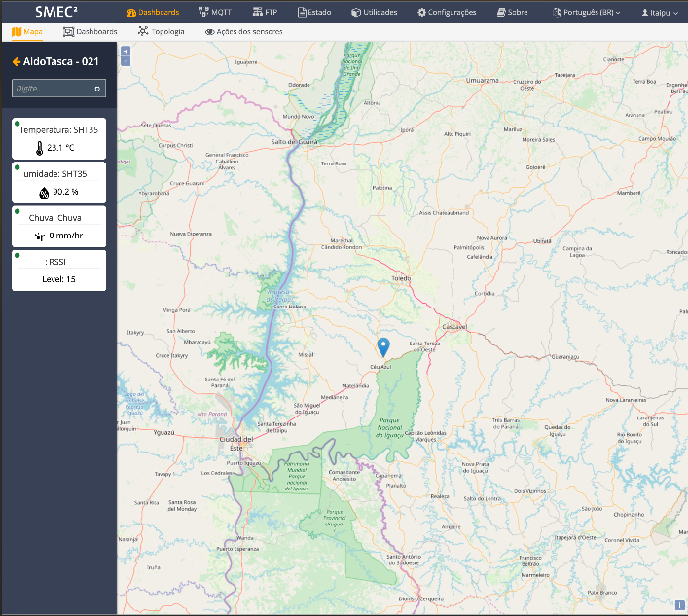Screen dimensions: 688x616
Task: Expand the Itaipu user menu
Action: (660, 13)
